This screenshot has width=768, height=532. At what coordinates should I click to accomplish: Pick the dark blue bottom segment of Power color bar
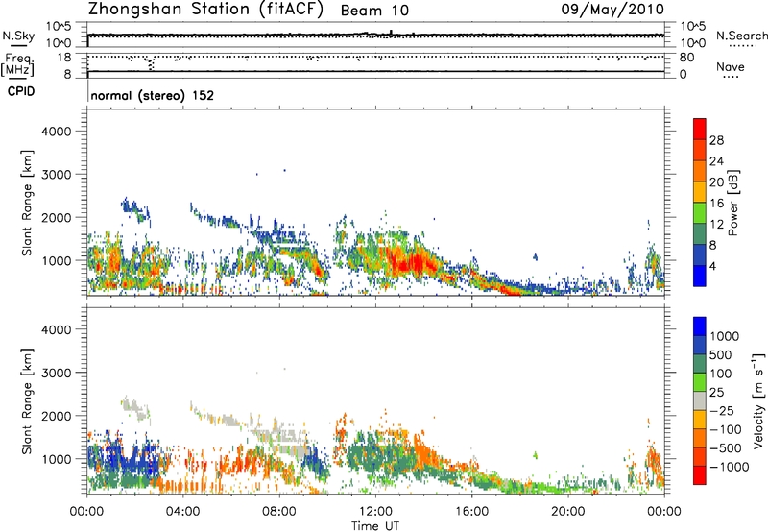click(700, 276)
